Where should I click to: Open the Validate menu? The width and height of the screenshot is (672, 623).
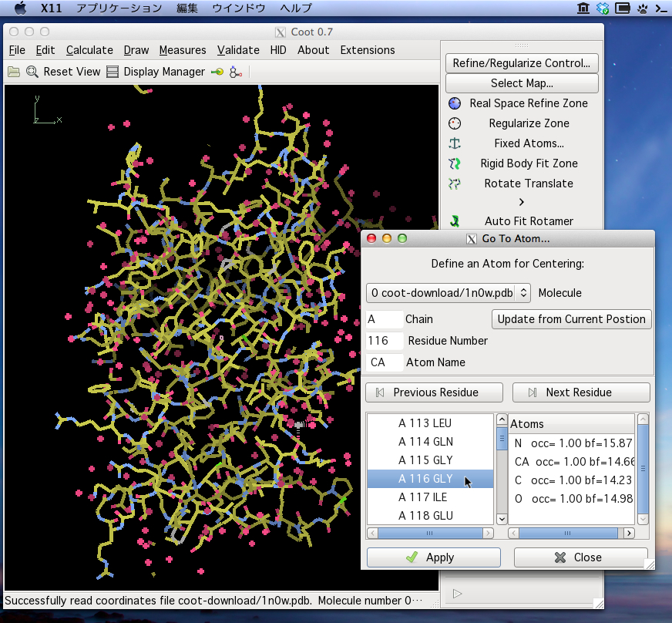[238, 50]
